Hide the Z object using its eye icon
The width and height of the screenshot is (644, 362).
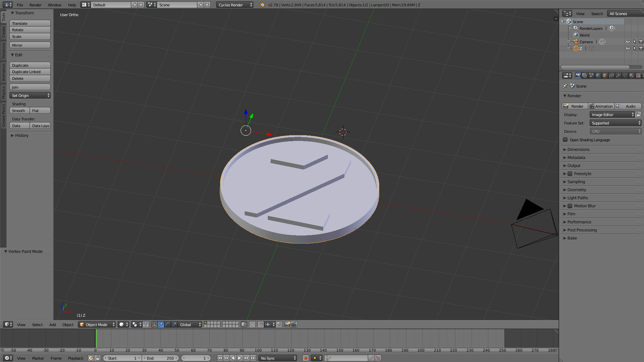(628, 48)
